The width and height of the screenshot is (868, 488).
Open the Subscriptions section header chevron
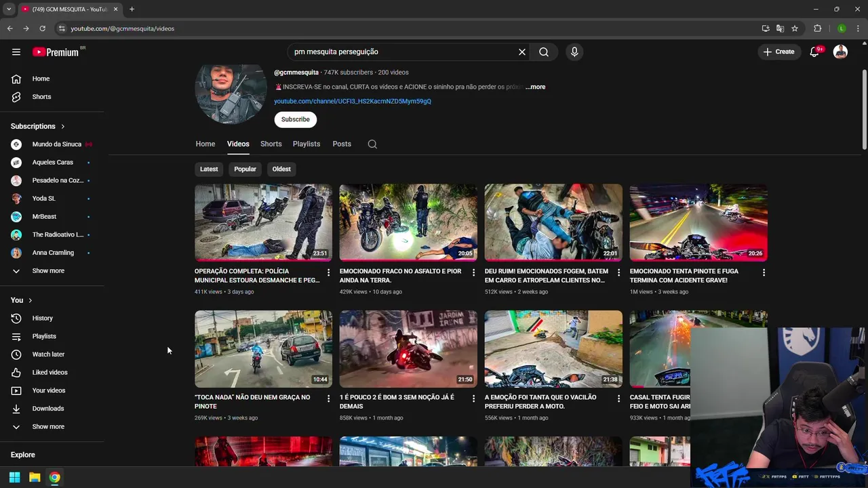pos(63,126)
